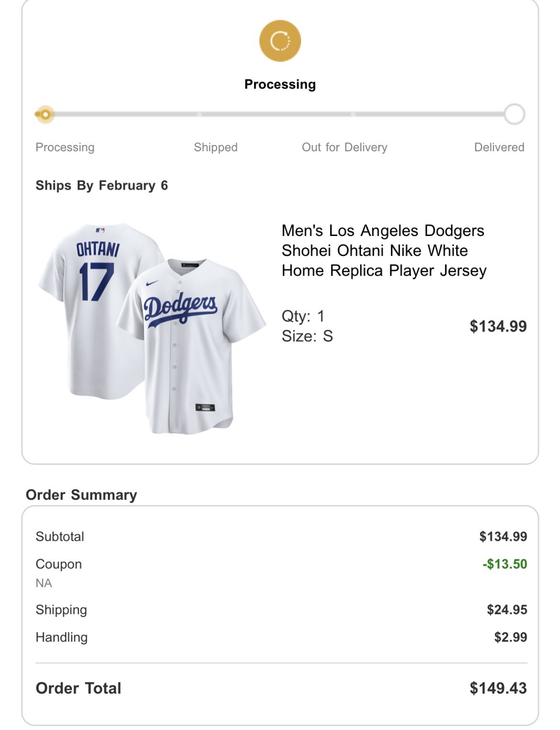560x730 pixels.
Task: Click the Order Total amount $149.43
Action: [498, 688]
